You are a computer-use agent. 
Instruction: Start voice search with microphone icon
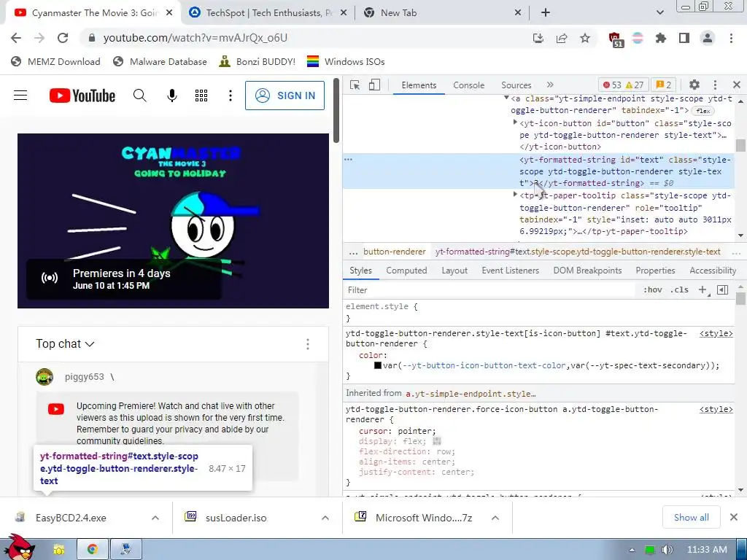tap(172, 96)
